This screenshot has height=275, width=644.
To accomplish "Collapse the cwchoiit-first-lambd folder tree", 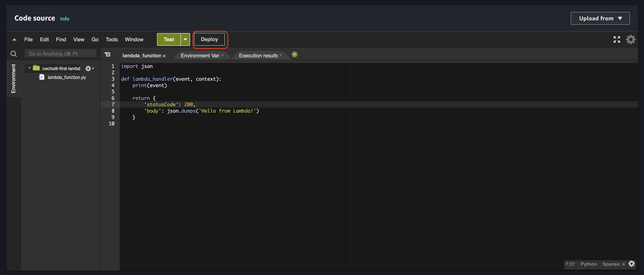I will point(30,68).
